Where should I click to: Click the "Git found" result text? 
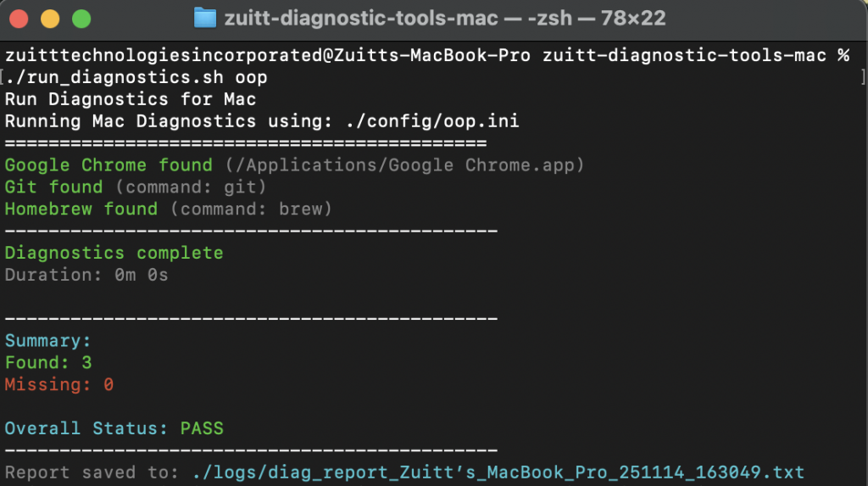click(53, 187)
